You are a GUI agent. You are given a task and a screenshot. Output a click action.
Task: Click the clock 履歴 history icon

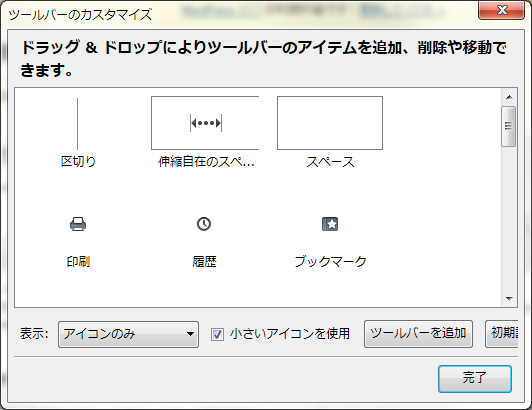204,224
